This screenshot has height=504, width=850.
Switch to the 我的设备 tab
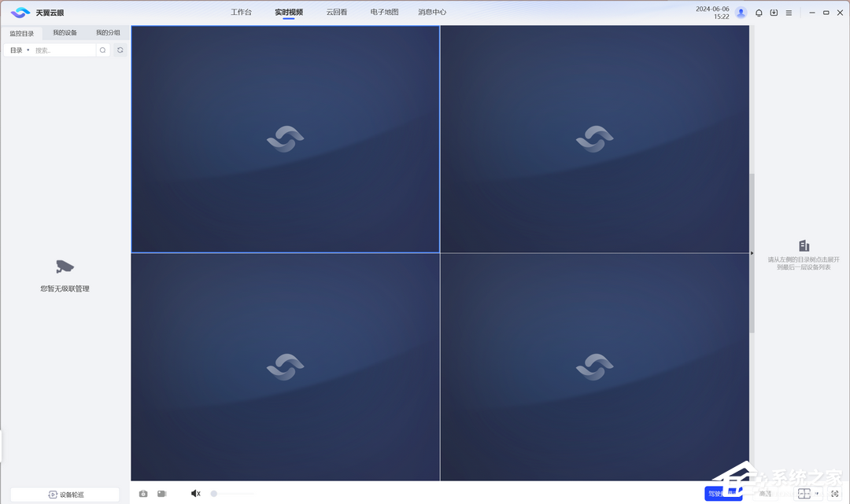click(x=65, y=32)
